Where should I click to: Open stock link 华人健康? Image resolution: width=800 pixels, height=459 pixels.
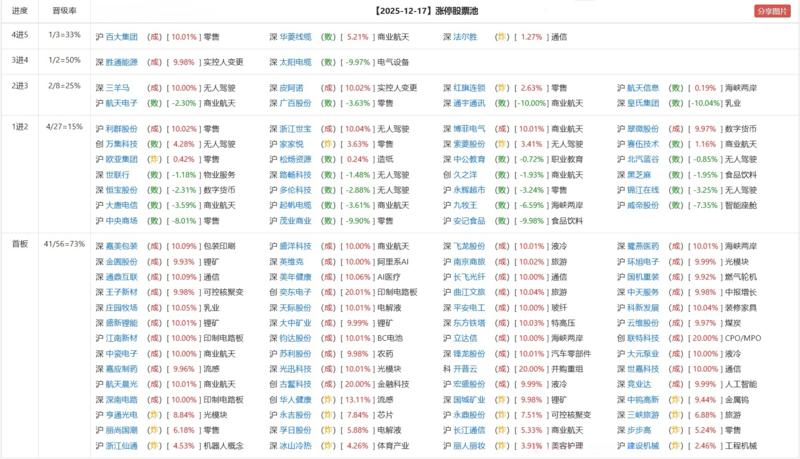(295, 400)
